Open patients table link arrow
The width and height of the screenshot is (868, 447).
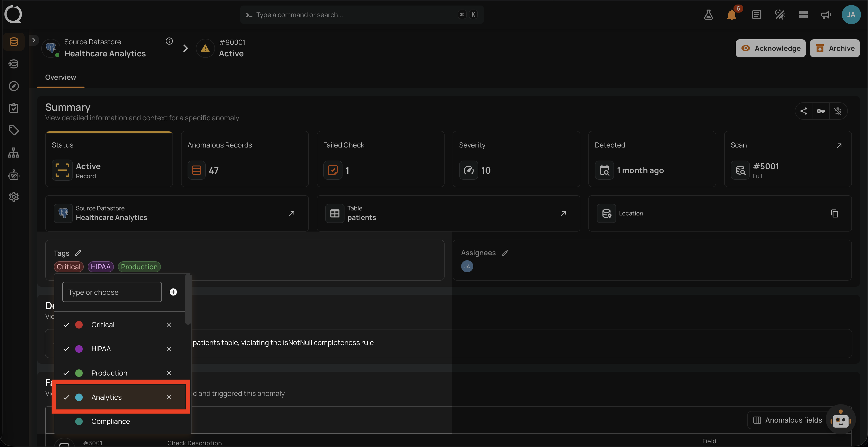pos(563,213)
